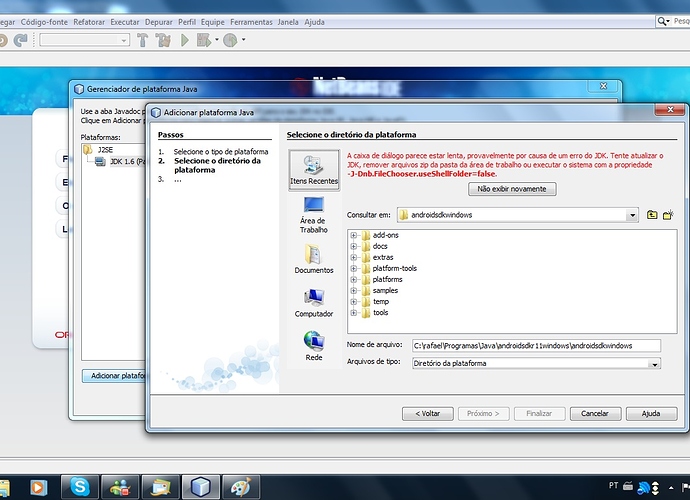Expand the tools folder
This screenshot has width=690, height=500.
353,312
